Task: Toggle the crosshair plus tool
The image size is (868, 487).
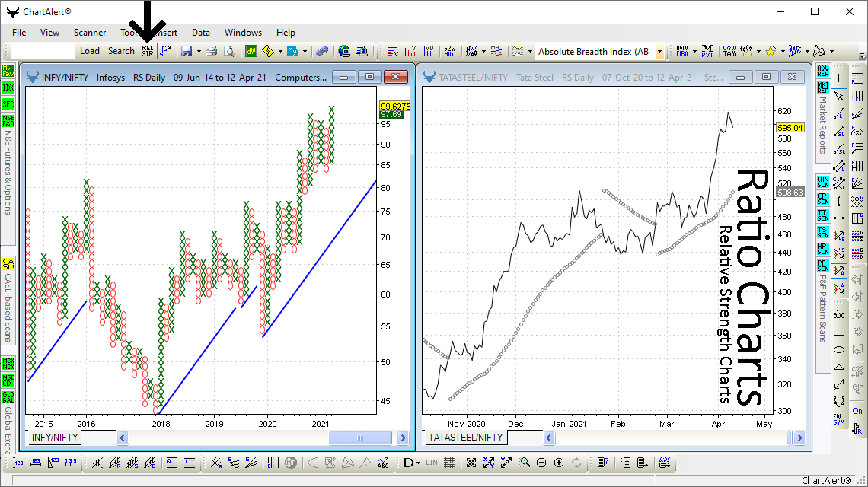Action: (839, 78)
